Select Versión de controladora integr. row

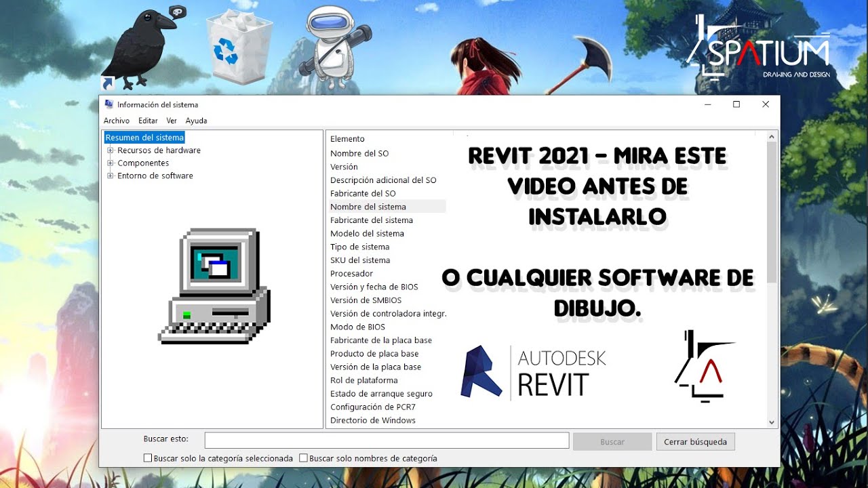click(x=389, y=314)
